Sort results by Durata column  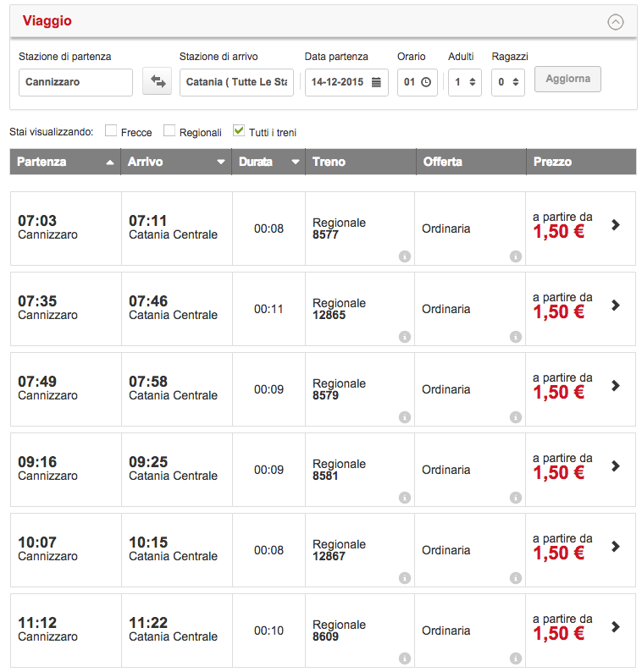268,162
